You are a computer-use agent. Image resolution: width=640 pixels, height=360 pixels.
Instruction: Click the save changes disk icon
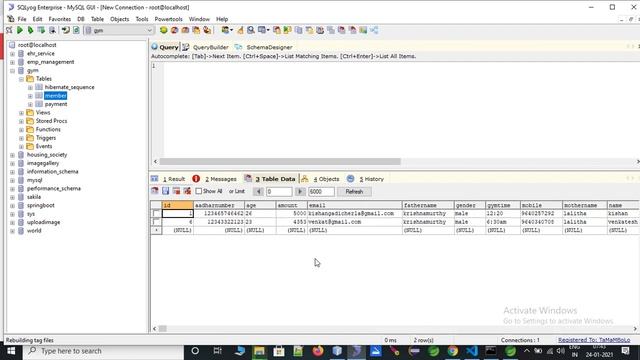coord(165,191)
